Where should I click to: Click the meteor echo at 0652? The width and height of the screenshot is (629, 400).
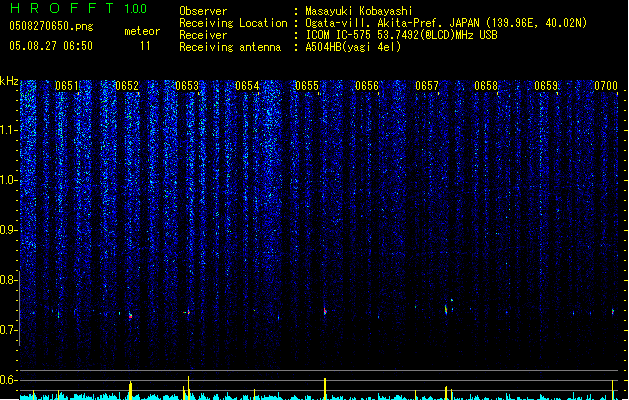click(130, 316)
